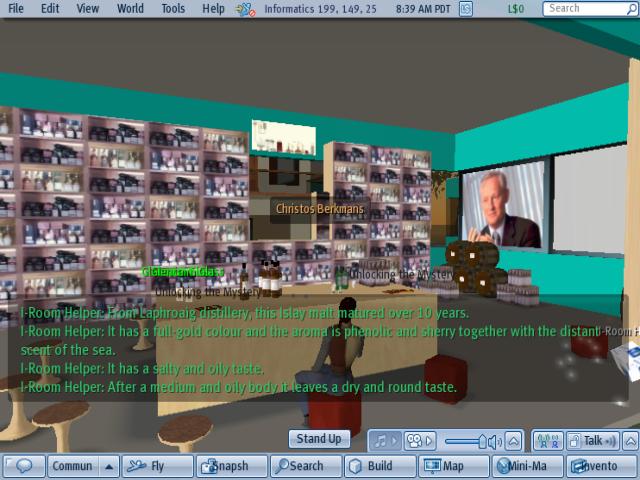The height and width of the screenshot is (480, 640).
Task: Click the Communicate button
Action: 72,466
